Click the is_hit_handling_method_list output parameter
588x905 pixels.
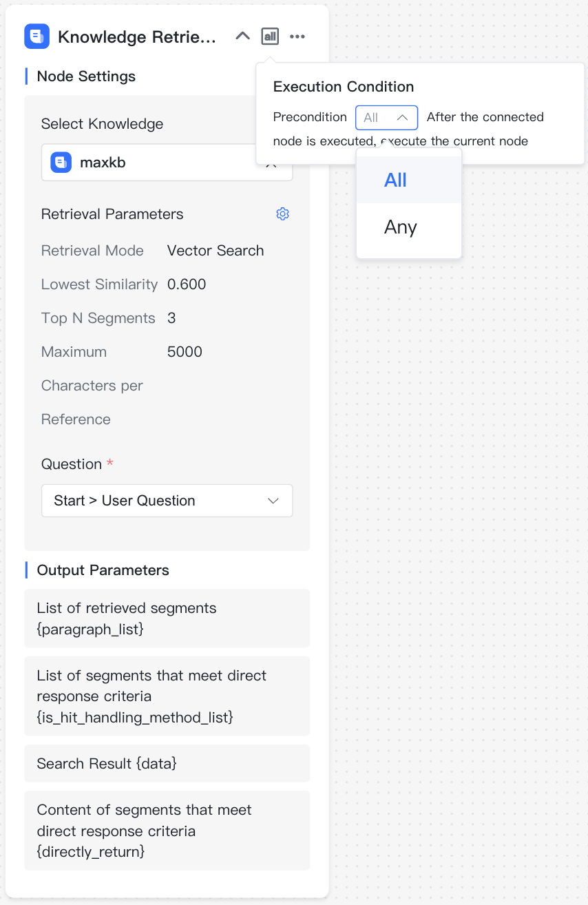click(167, 696)
